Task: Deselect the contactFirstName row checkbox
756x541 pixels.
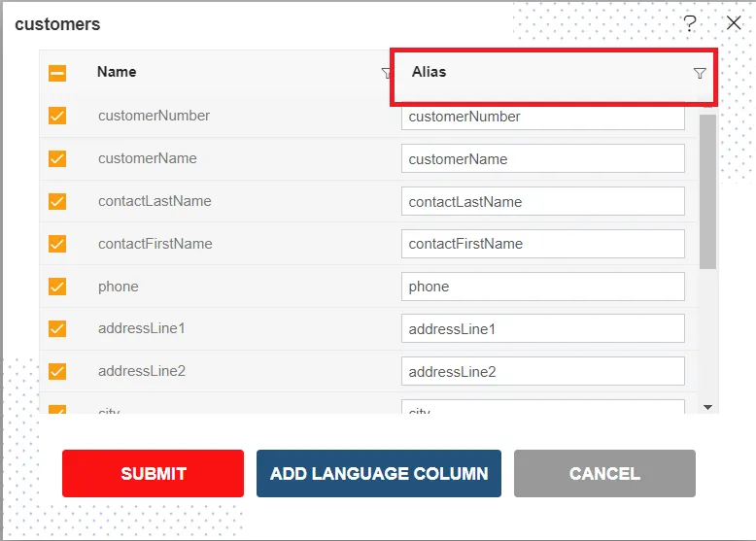Action: click(x=57, y=244)
